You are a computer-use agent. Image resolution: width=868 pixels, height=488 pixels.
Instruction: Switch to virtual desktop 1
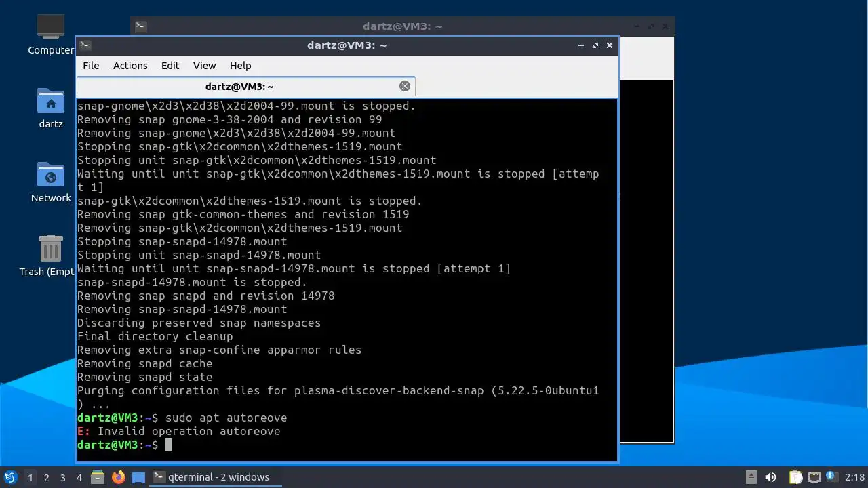[x=31, y=477]
